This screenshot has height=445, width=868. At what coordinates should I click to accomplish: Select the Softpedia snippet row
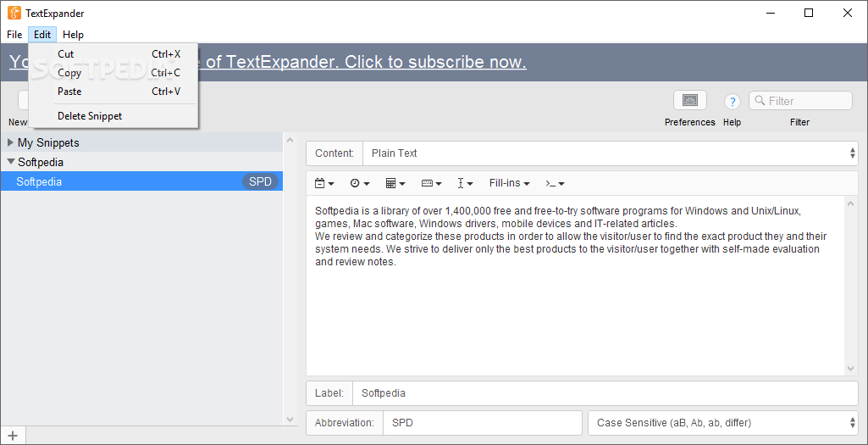click(141, 181)
